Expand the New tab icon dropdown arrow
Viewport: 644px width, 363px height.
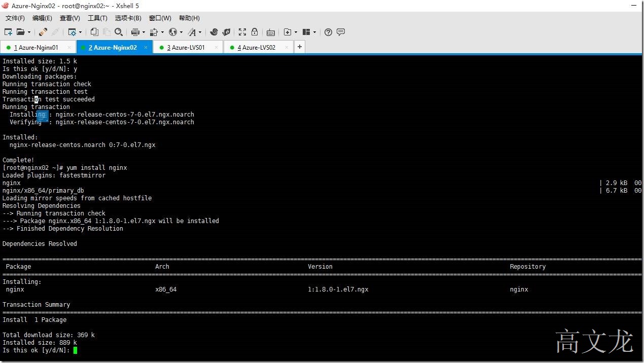296,32
